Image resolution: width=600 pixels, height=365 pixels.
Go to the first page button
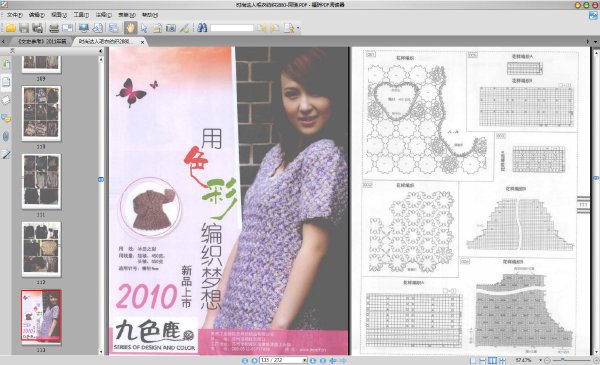coord(245,360)
